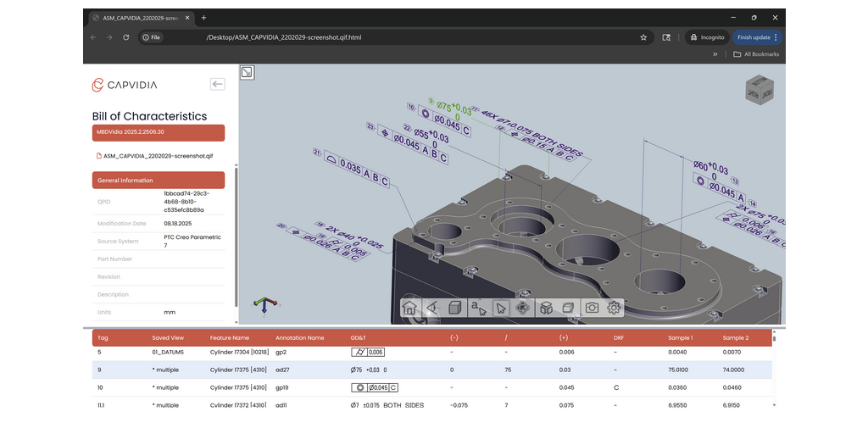868x434 pixels.
Task: Expand hidden bookmarks with the double chevron
Action: click(x=715, y=54)
